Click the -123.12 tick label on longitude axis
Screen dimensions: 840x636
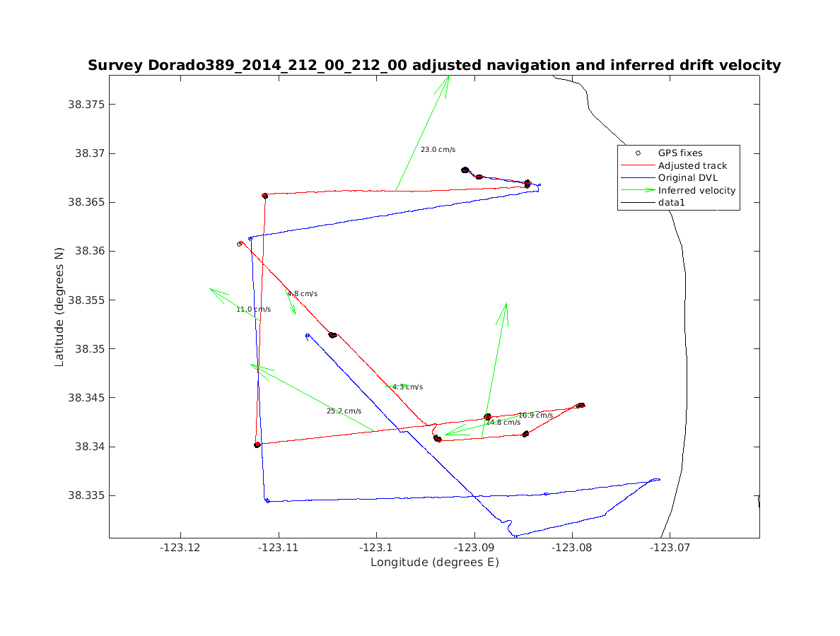coord(181,547)
